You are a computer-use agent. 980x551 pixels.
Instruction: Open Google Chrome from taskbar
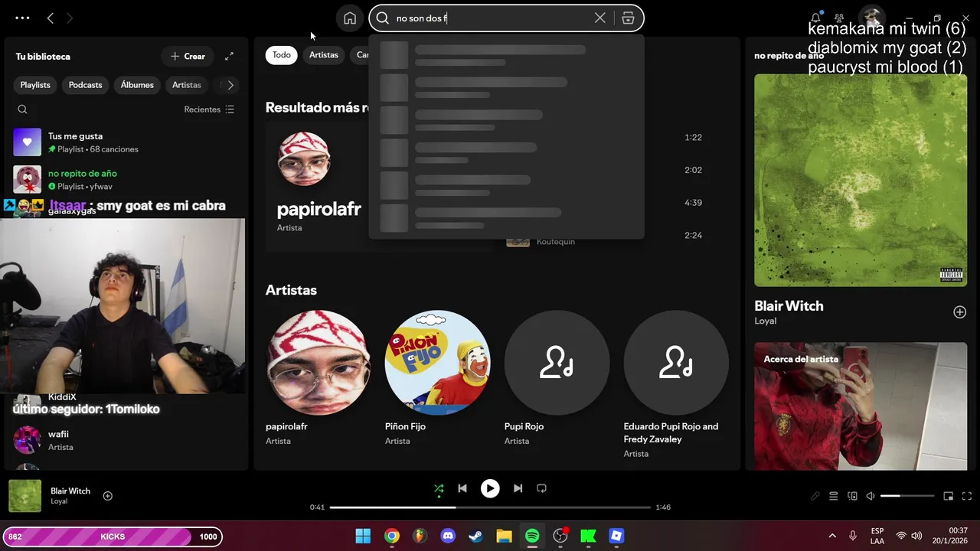point(391,536)
